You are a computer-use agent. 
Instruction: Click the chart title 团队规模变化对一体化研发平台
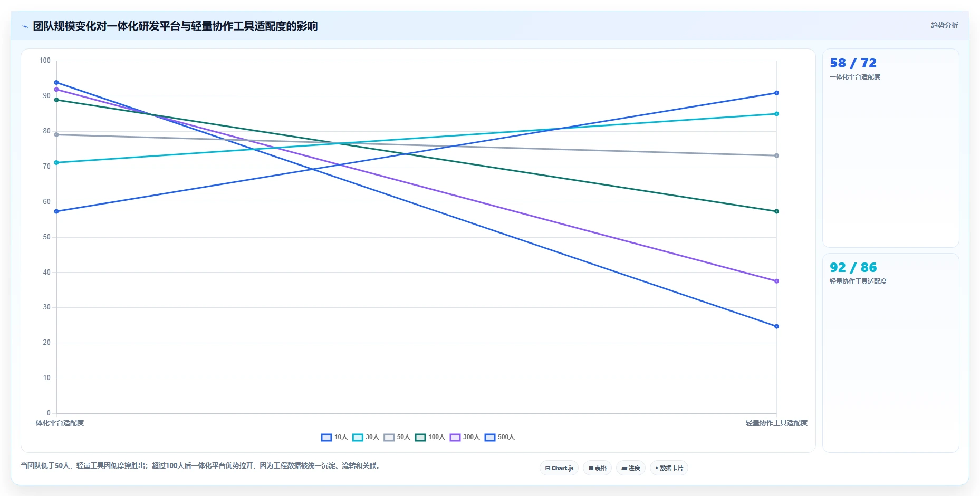pyautogui.click(x=175, y=26)
